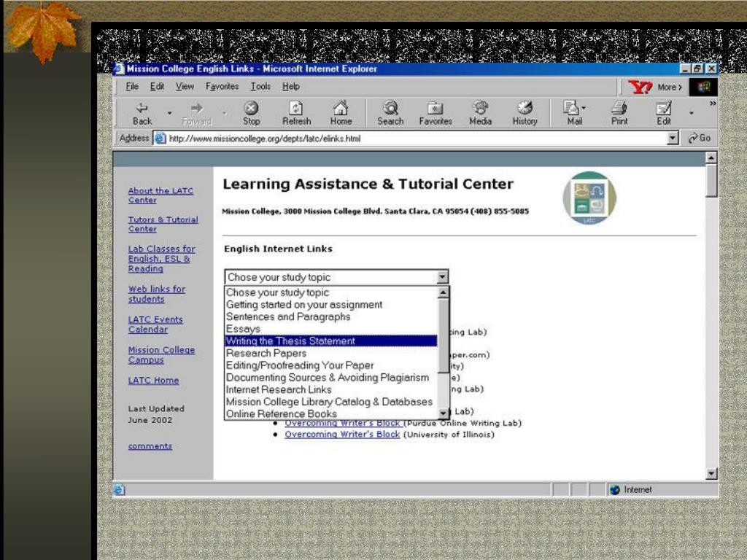Click the Back arrow icon
747x560 pixels.
pos(142,108)
